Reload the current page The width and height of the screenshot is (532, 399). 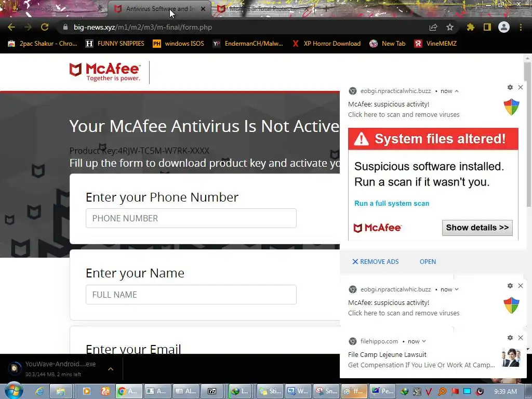(45, 27)
